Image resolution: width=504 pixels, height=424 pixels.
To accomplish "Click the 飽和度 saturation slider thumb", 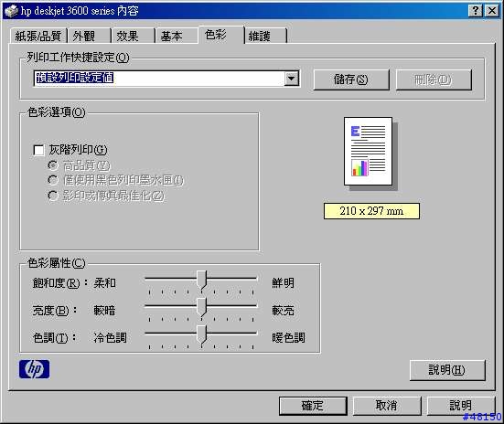I will [x=201, y=281].
